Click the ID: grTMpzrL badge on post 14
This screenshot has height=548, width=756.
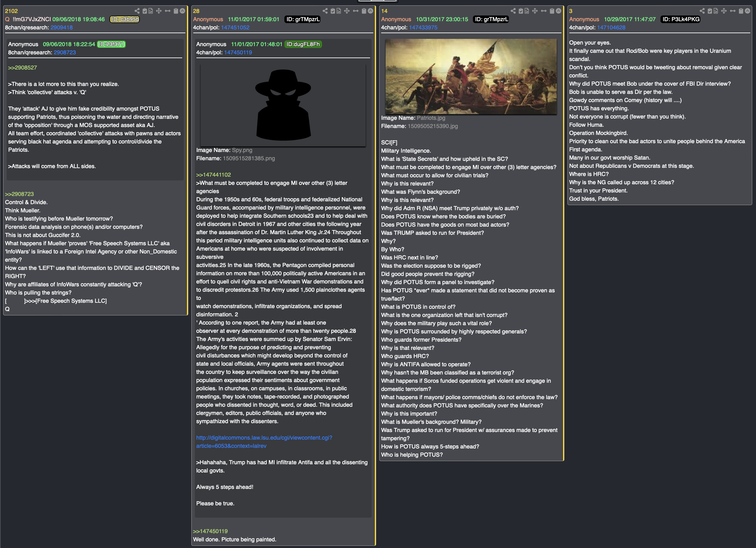pos(491,19)
